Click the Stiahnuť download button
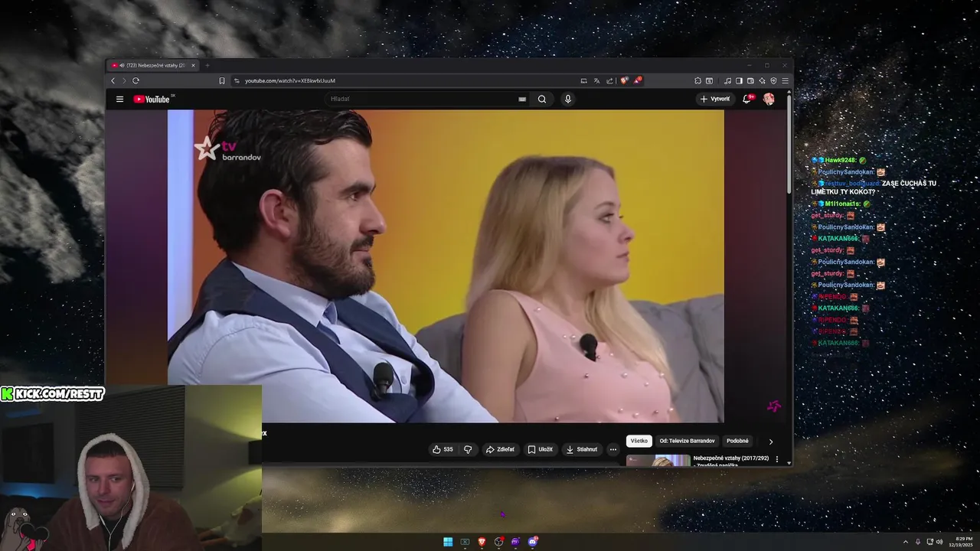Viewport: 980px width, 551px height. point(581,449)
